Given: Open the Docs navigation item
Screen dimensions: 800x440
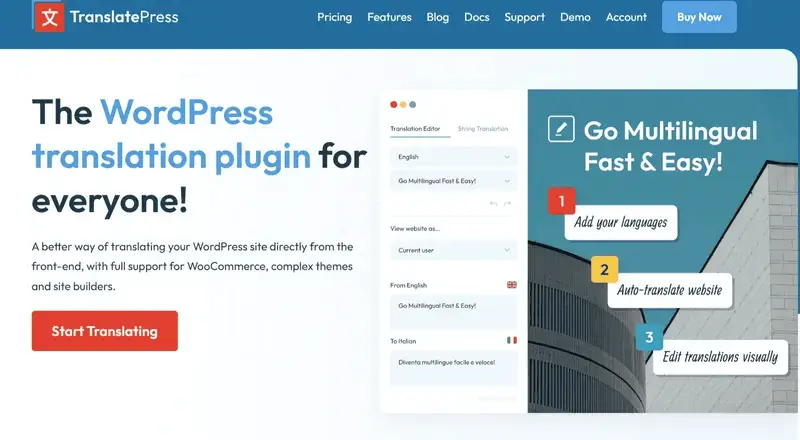Looking at the screenshot, I should [x=477, y=17].
